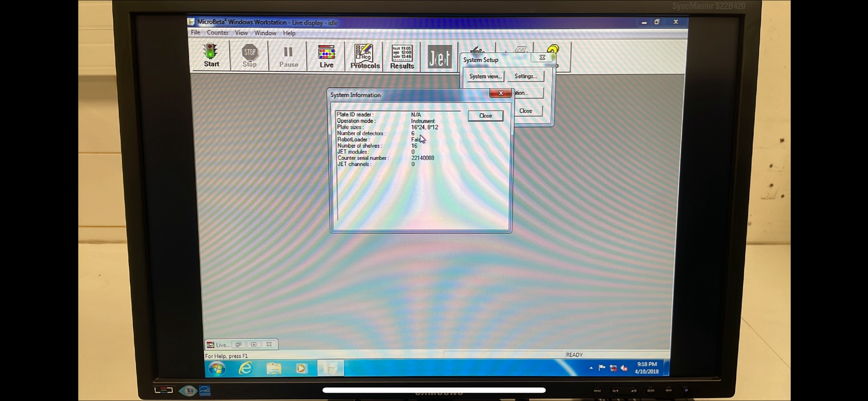Click the Action Center flag tray icon
This screenshot has height=401, width=868.
(x=602, y=368)
